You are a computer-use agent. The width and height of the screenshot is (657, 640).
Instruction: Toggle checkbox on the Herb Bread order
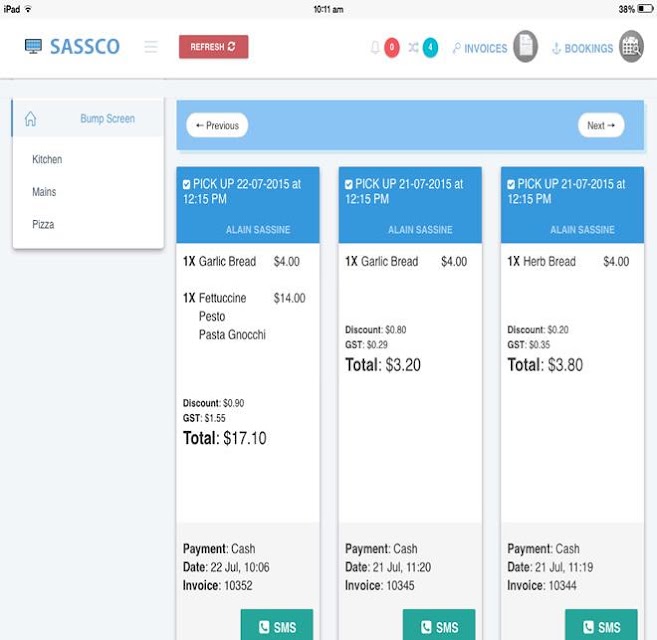(x=511, y=184)
